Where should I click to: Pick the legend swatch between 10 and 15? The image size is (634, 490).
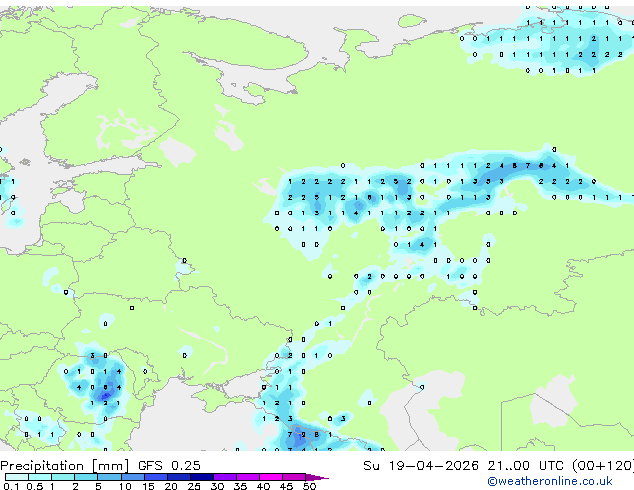tap(132, 477)
